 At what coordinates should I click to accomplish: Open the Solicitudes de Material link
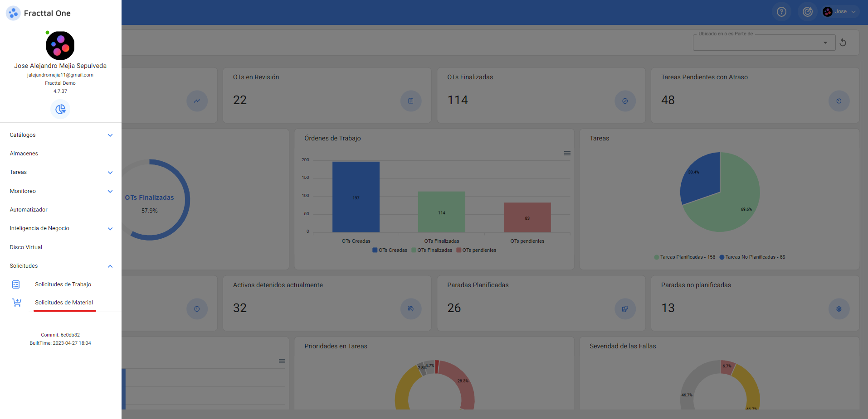tap(64, 303)
